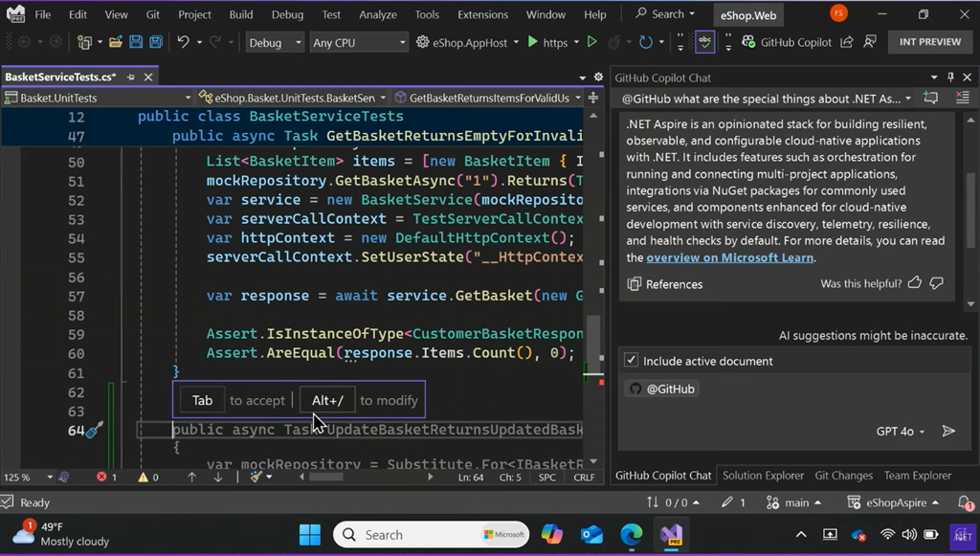The height and width of the screenshot is (556, 980).
Task: Click the screwdriver quick action icon on line 64
Action: click(x=94, y=430)
